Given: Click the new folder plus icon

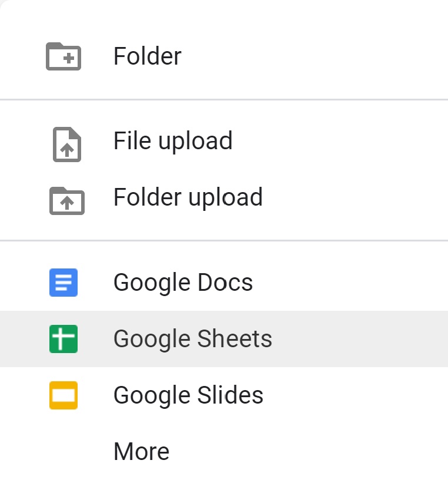Looking at the screenshot, I should point(63,56).
